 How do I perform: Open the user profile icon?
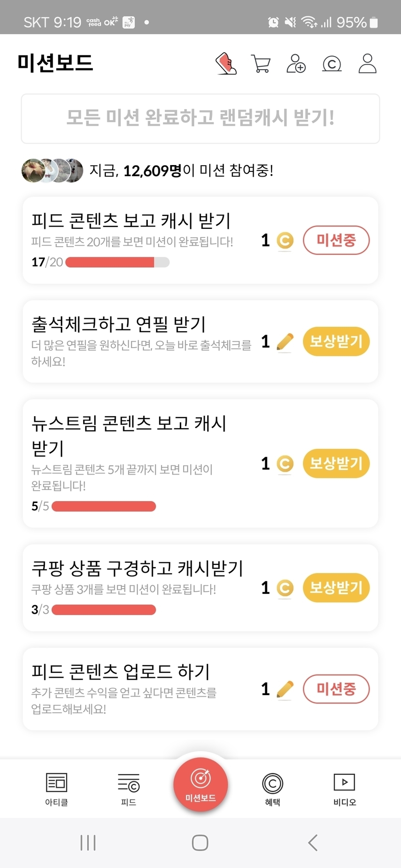367,63
